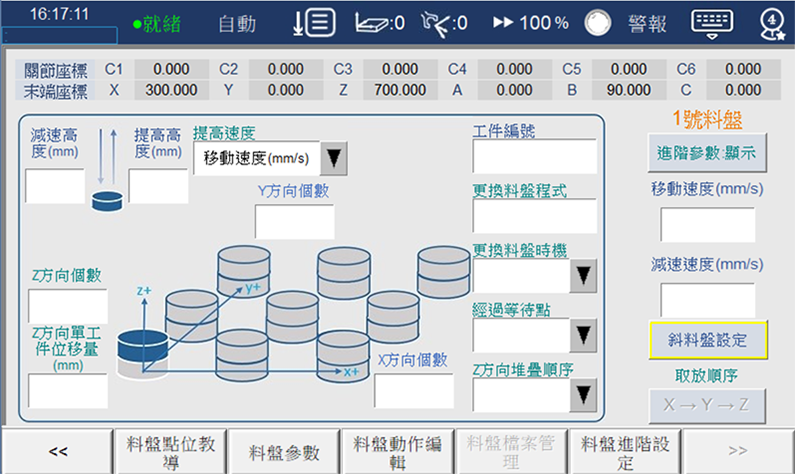The width and height of the screenshot is (795, 474).
Task: Open the 料盤點位教導 tab
Action: click(171, 452)
